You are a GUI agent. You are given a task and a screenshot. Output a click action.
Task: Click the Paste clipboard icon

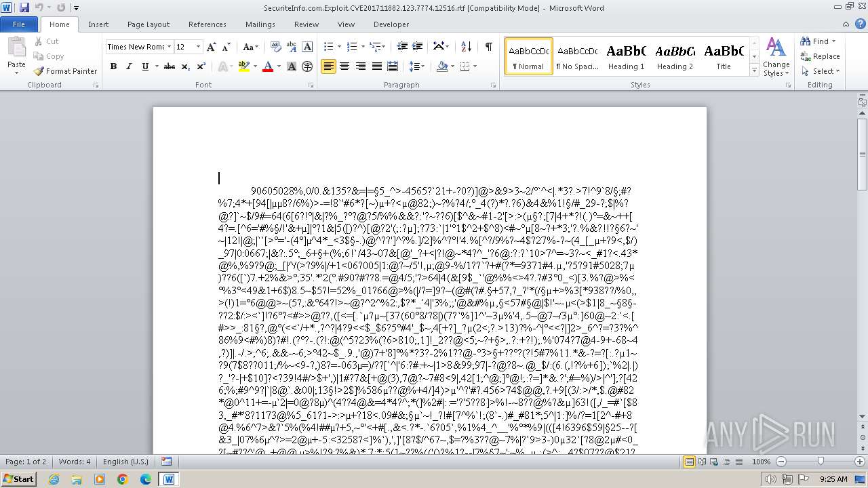pyautogui.click(x=16, y=47)
